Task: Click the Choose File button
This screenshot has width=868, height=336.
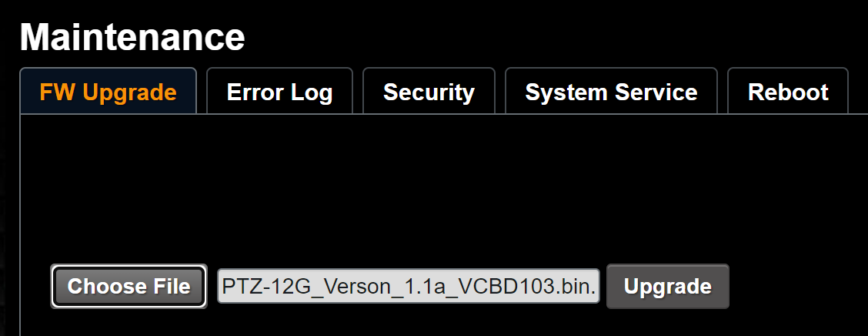Action: pos(129,287)
